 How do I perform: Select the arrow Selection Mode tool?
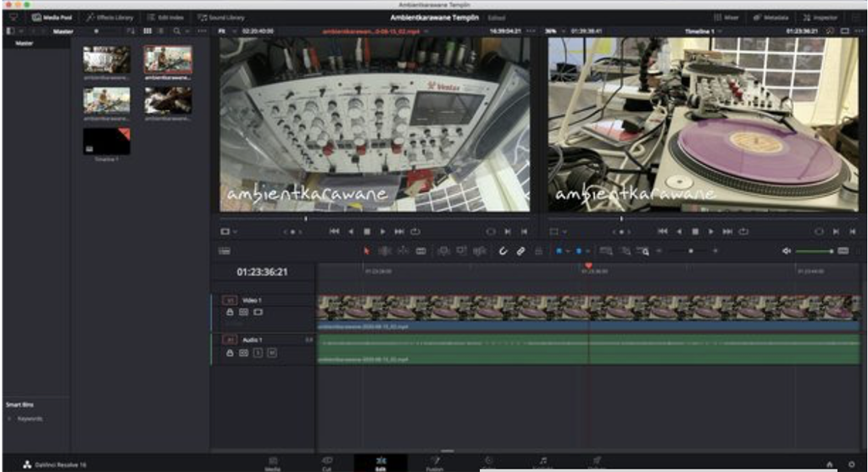coord(367,251)
